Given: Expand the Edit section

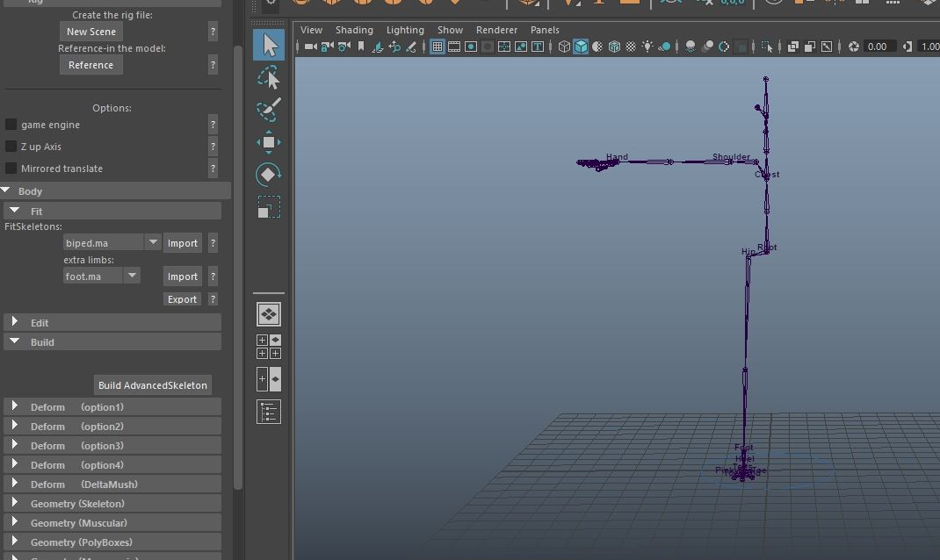Looking at the screenshot, I should 15,321.
